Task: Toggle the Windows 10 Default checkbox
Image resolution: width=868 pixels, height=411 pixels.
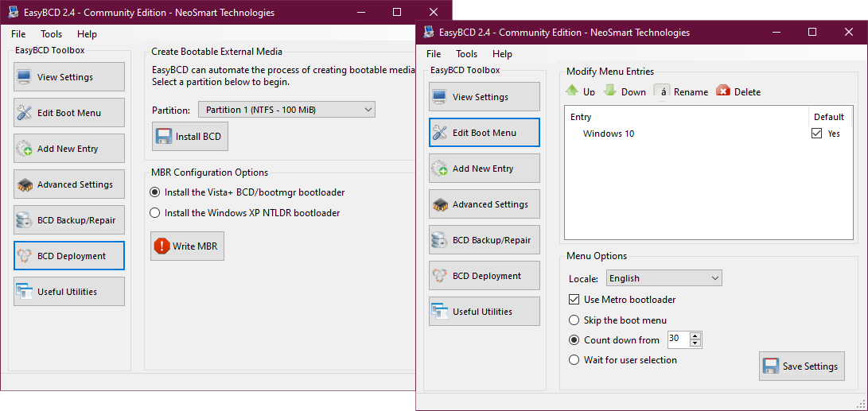Action: click(816, 134)
